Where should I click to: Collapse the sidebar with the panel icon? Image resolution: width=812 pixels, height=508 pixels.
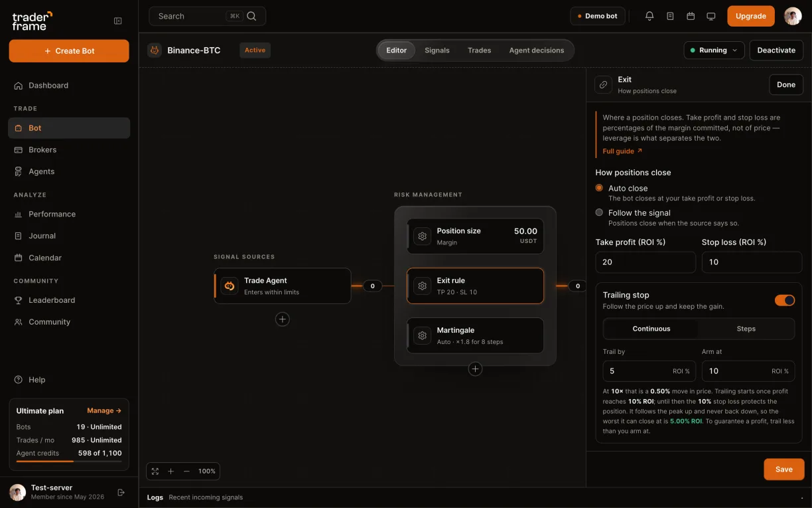[x=118, y=21]
